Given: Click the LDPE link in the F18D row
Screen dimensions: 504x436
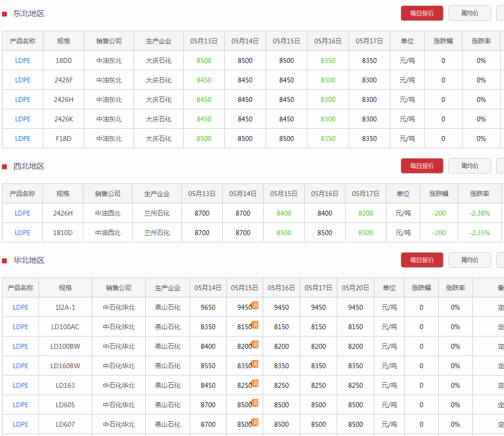Looking at the screenshot, I should [x=22, y=139].
